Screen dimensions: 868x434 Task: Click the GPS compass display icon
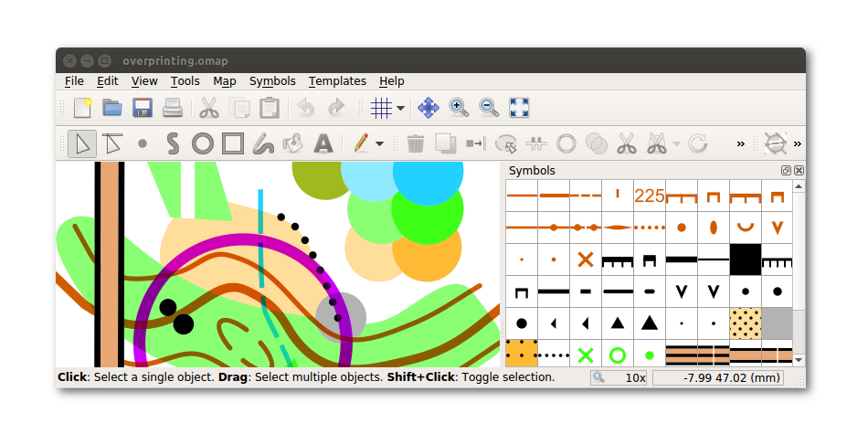(775, 144)
